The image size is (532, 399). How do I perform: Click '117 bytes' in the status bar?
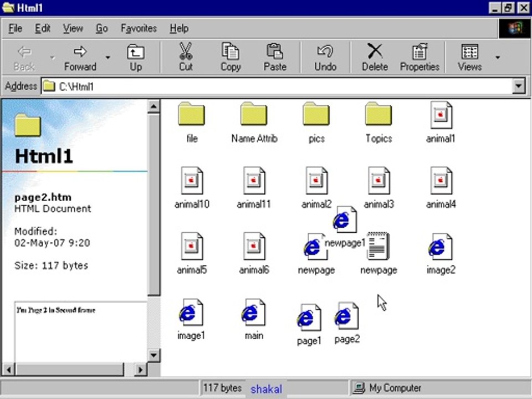pos(222,387)
